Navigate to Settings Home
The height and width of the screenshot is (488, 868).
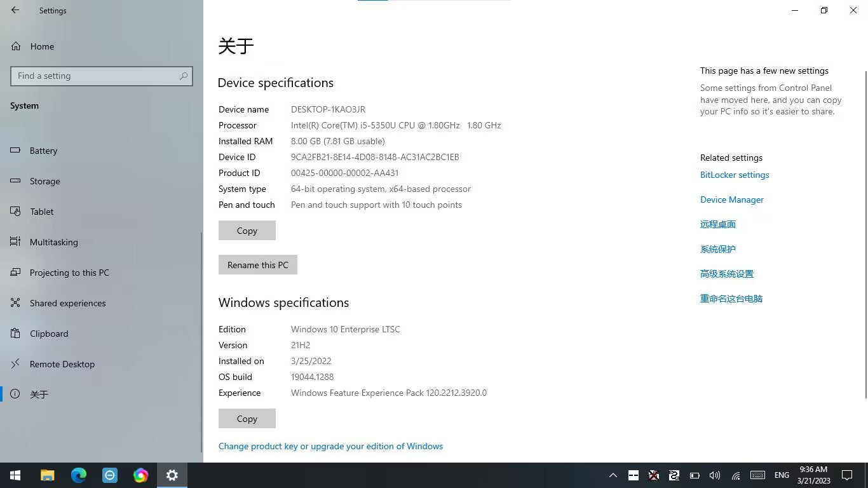(42, 46)
